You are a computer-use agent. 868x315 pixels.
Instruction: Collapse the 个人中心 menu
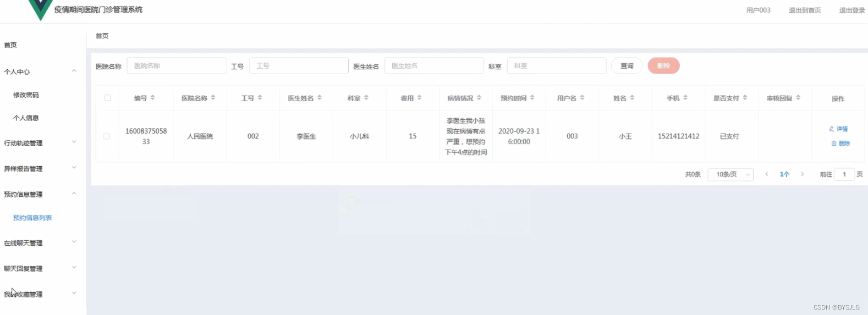click(74, 71)
